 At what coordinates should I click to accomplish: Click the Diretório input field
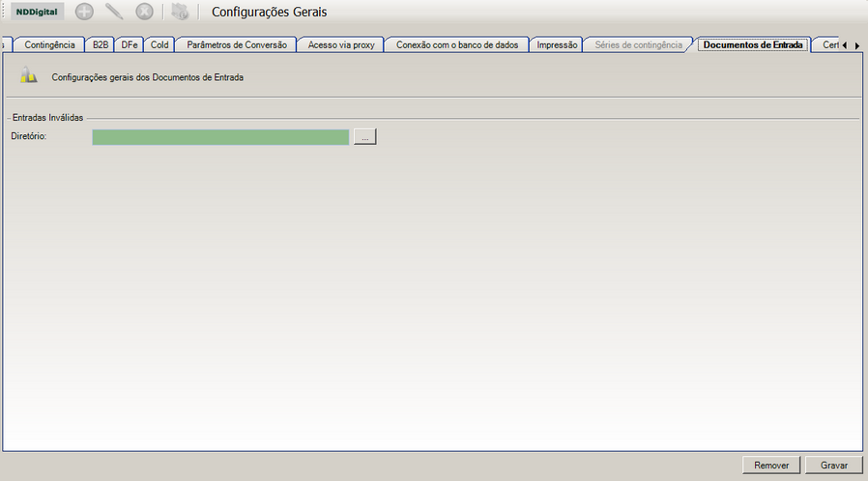click(220, 137)
